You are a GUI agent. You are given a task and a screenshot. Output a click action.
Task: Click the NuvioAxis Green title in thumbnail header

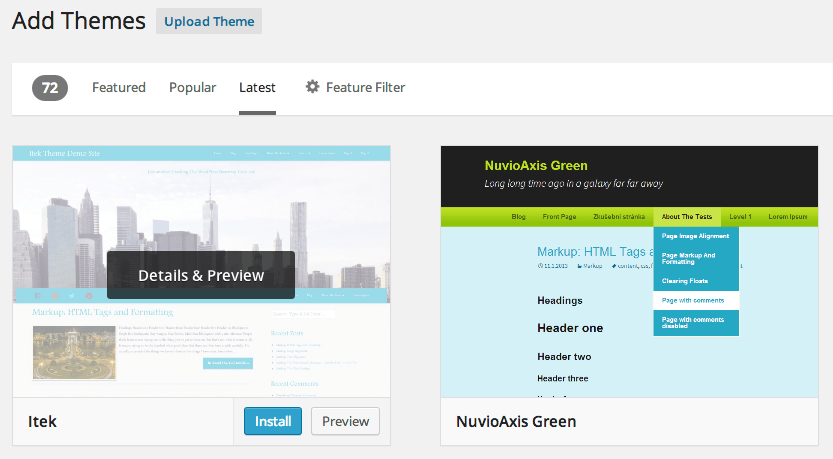(x=535, y=165)
